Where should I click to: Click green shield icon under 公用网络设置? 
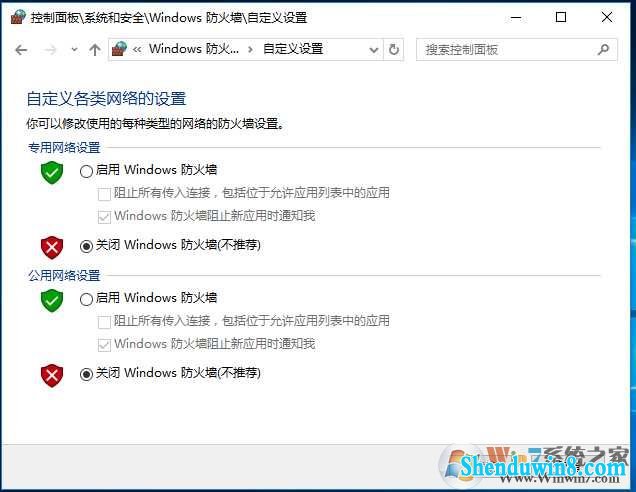pyautogui.click(x=52, y=301)
